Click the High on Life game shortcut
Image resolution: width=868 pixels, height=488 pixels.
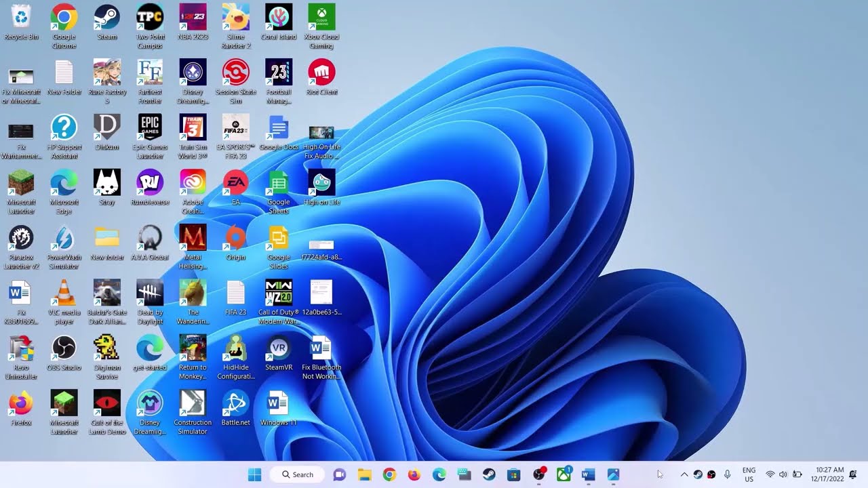point(321,188)
